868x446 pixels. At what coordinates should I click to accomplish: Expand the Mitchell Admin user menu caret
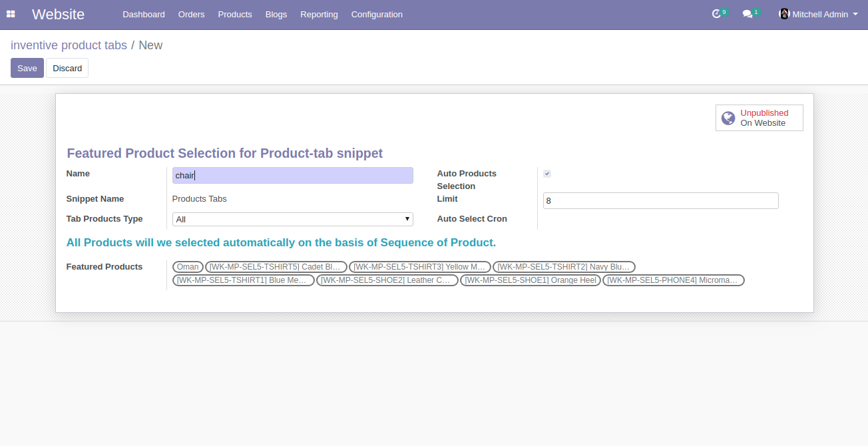(855, 14)
